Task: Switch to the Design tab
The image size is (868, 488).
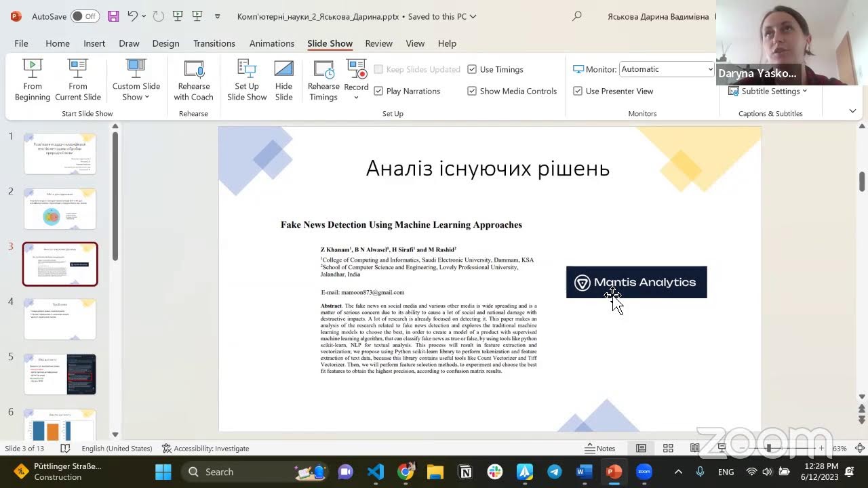Action: pos(165,43)
